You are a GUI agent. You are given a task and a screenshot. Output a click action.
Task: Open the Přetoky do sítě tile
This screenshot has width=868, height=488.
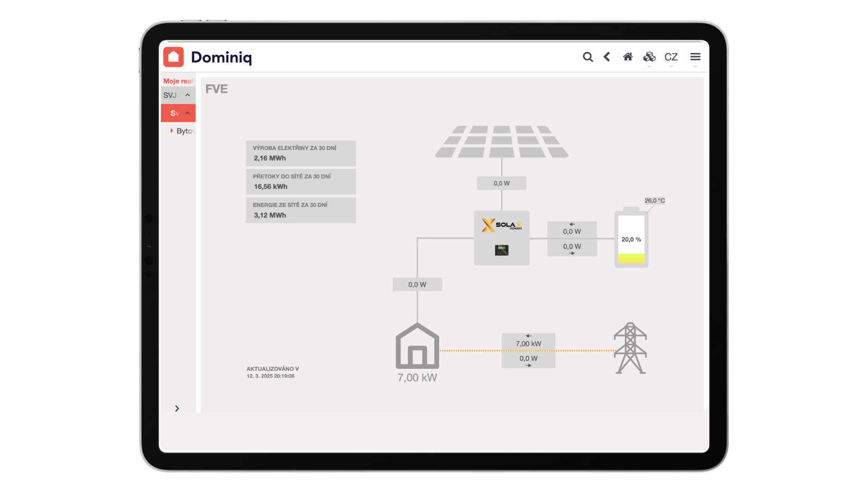click(x=301, y=182)
